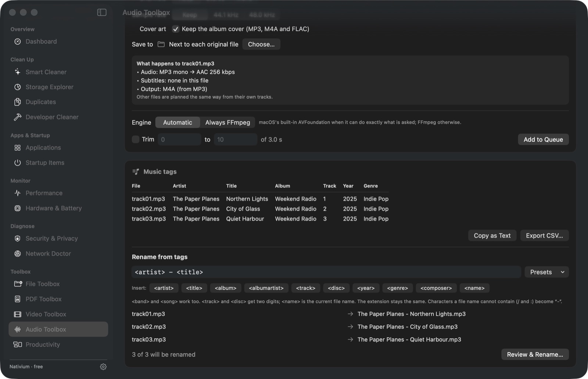Open Startup Items in sidebar
Image resolution: width=588 pixels, height=379 pixels.
click(58, 163)
